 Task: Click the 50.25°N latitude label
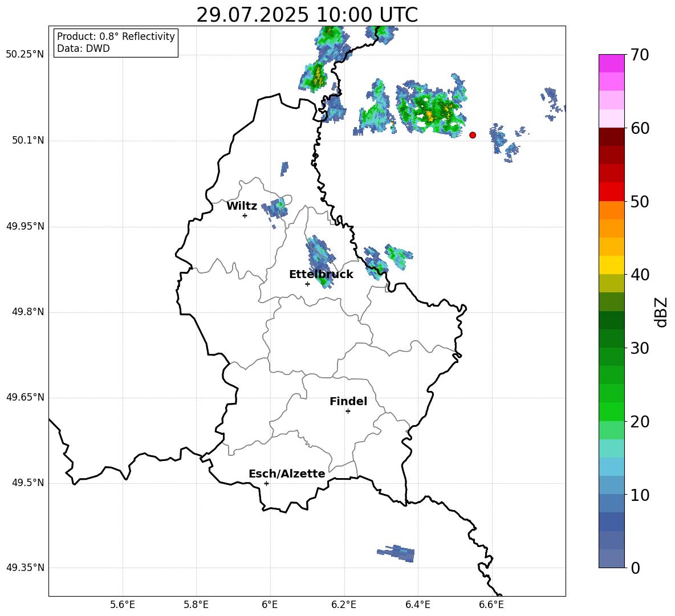[x=25, y=55]
